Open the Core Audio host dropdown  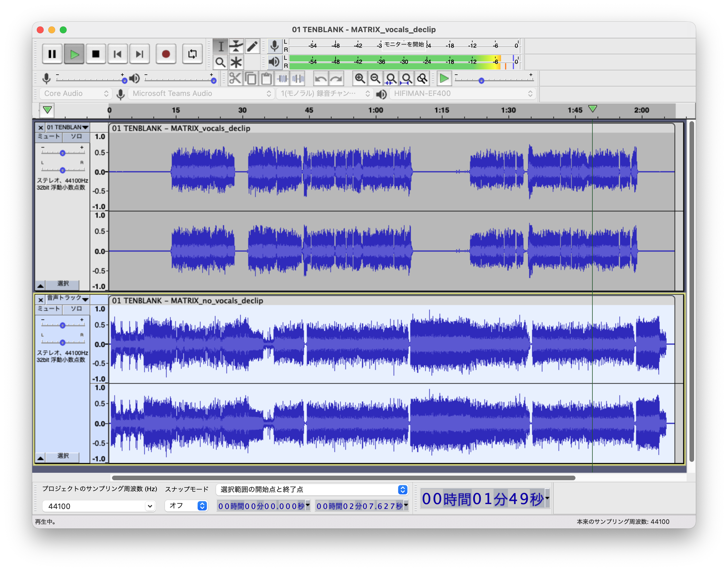76,94
